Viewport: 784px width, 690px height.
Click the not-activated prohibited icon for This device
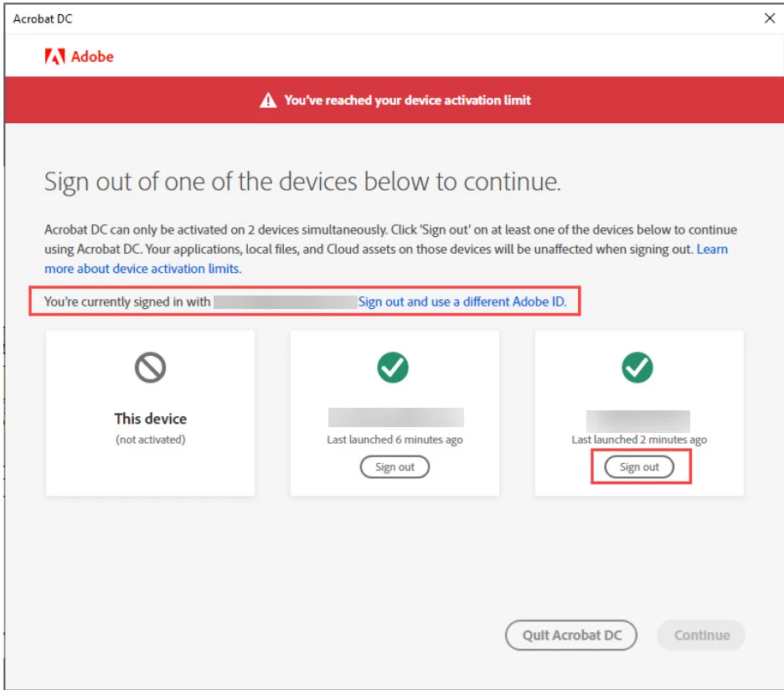click(150, 368)
